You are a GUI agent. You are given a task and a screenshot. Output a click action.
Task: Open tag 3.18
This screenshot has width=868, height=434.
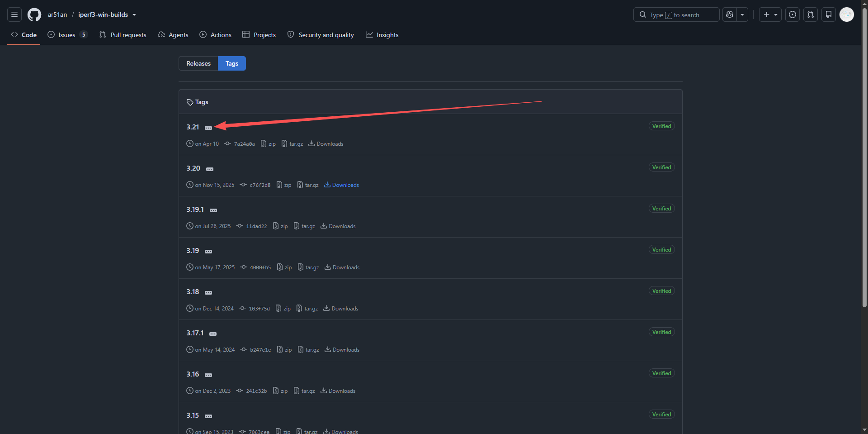193,292
